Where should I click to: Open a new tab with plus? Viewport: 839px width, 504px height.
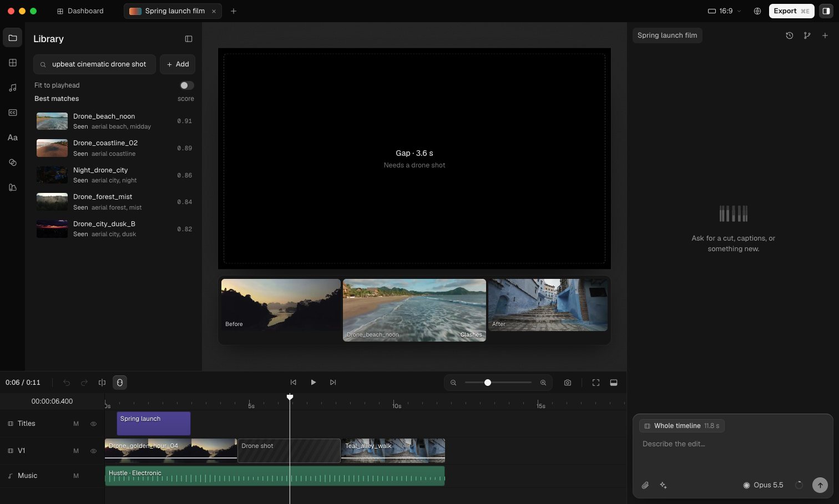coord(234,11)
